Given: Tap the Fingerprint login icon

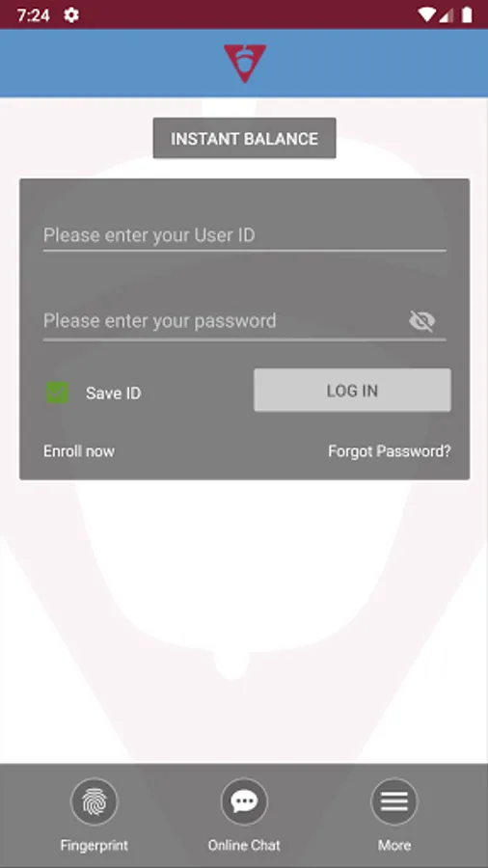Looking at the screenshot, I should (95, 801).
